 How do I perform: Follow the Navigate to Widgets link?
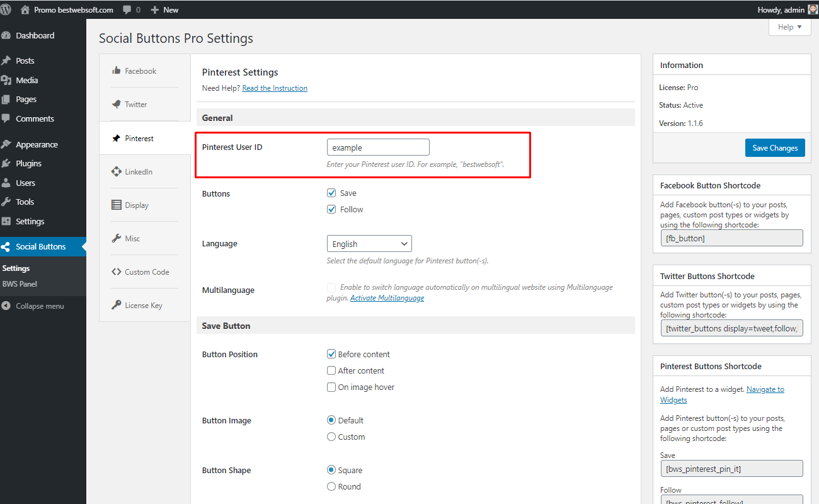point(722,394)
